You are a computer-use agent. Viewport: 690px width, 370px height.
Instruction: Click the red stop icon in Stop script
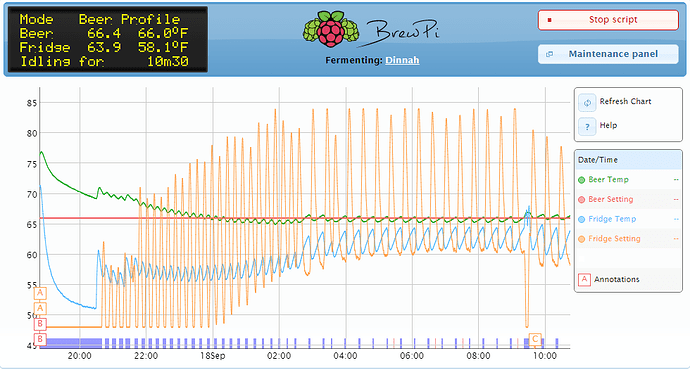[549, 20]
